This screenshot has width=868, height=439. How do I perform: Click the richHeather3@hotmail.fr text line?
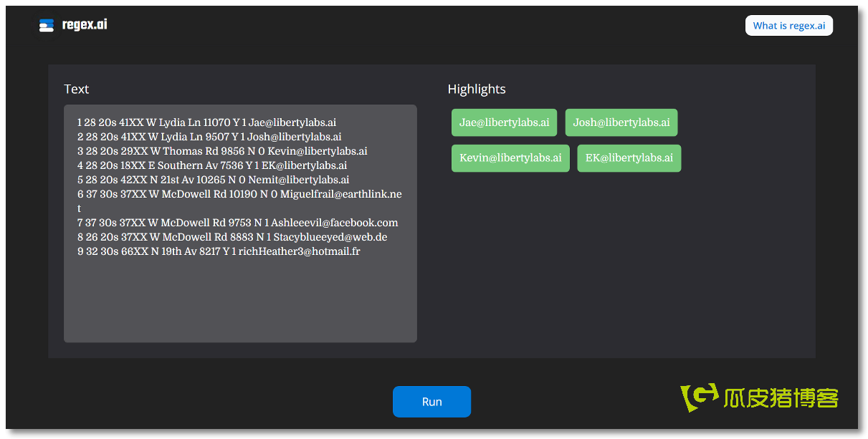pos(218,251)
